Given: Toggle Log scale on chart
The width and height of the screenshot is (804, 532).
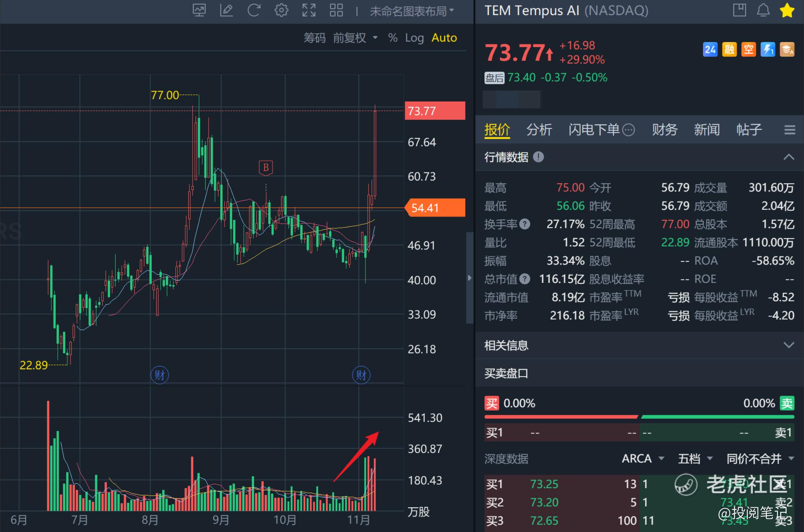Looking at the screenshot, I should click(414, 38).
